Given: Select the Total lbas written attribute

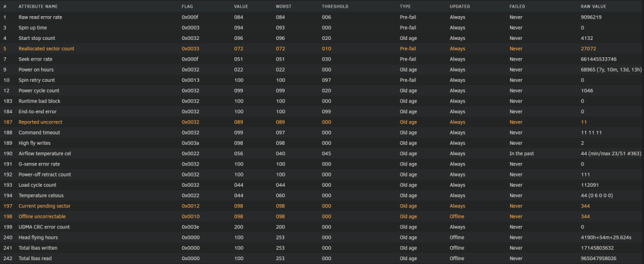Looking at the screenshot, I should (38, 247).
